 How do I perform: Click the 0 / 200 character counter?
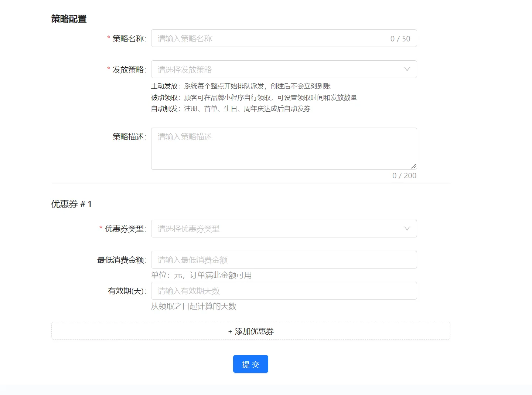[404, 176]
